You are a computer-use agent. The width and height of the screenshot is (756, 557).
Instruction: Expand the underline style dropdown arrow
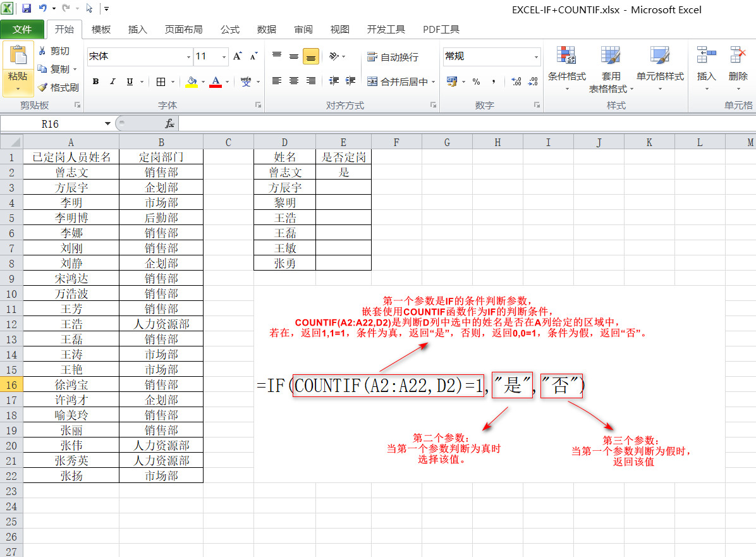pos(142,82)
